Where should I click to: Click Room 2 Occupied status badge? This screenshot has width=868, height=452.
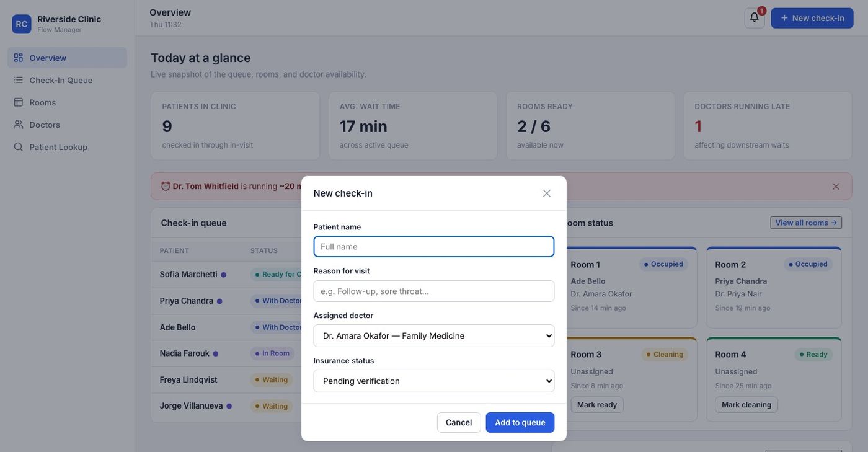[808, 264]
